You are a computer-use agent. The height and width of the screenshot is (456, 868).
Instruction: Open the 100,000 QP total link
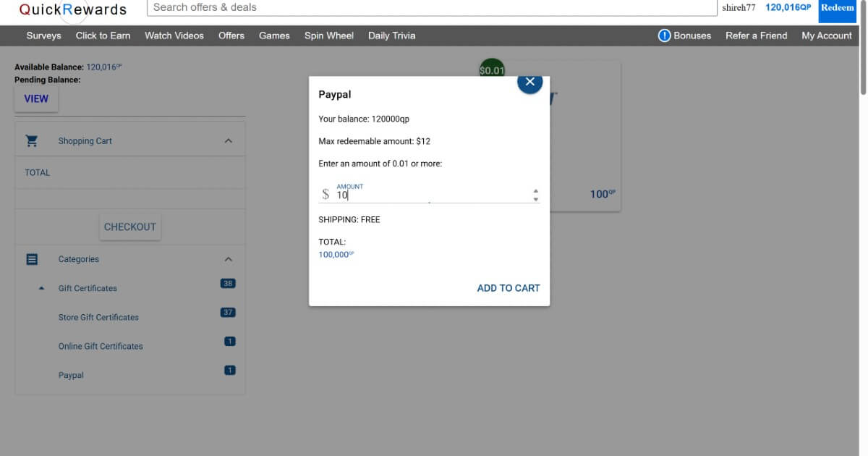coord(335,254)
